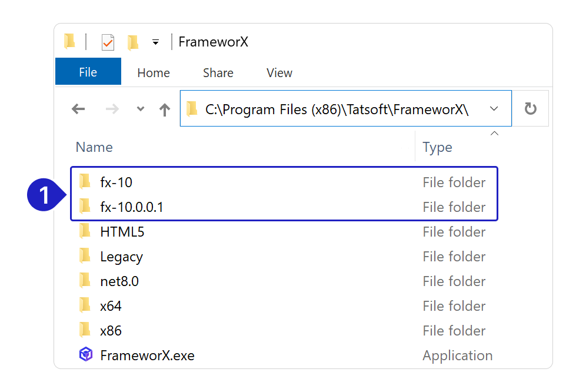Click the Up one level arrow
The image size is (576, 392).
[165, 109]
